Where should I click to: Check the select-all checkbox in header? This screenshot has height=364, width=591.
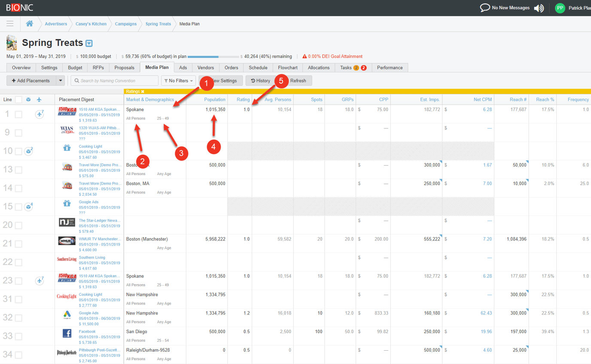coord(18,100)
